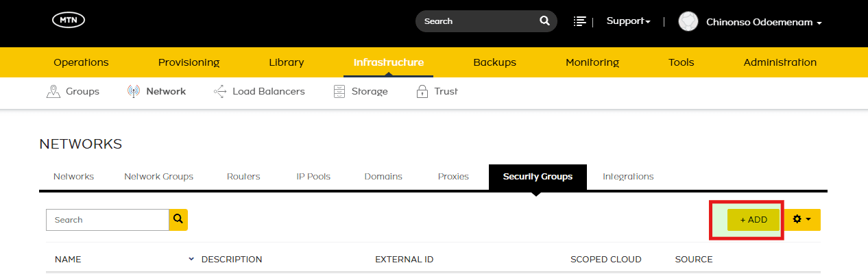Click the Network antenna icon
This screenshot has height=274, width=868.
pyautogui.click(x=134, y=91)
